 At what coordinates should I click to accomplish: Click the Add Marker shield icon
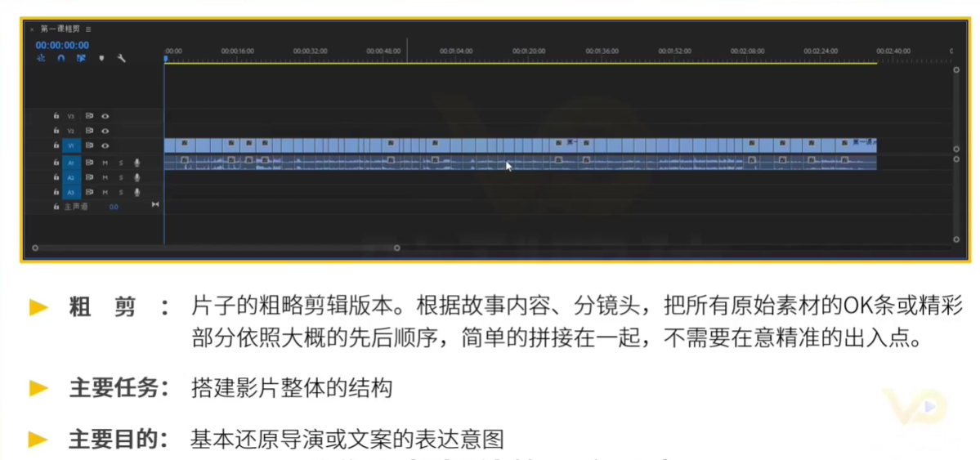tap(101, 59)
